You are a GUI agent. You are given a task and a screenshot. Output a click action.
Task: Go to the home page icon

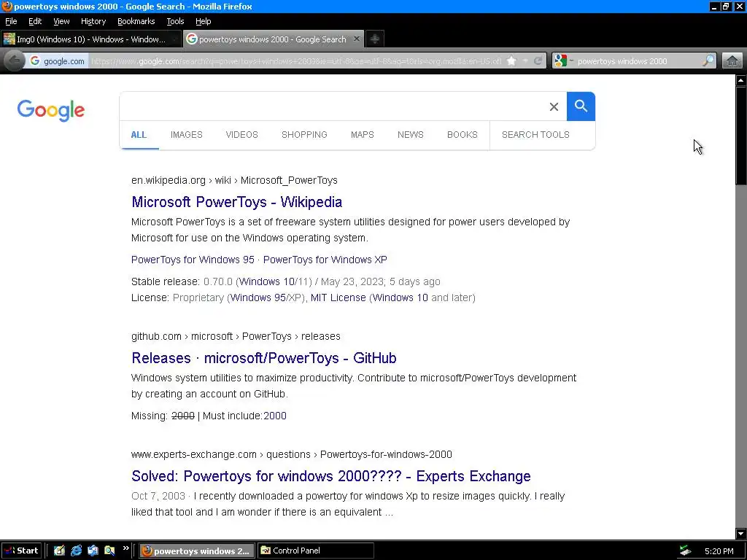tap(732, 61)
